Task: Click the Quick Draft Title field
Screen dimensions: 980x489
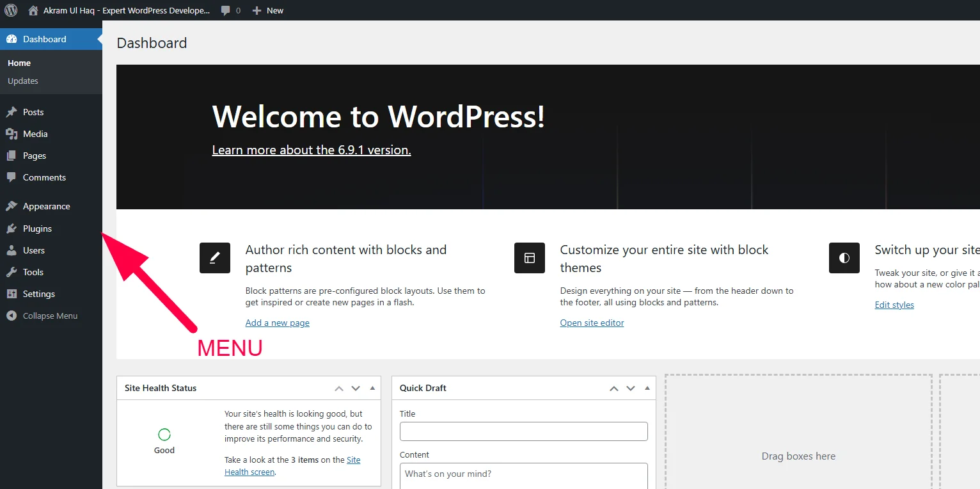Action: (523, 431)
